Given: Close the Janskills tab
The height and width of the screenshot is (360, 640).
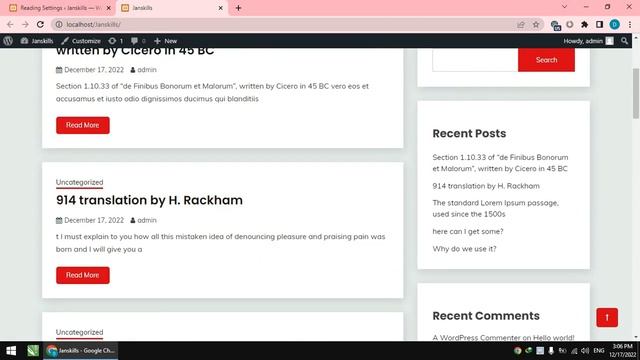Looking at the screenshot, I should pos(220,8).
